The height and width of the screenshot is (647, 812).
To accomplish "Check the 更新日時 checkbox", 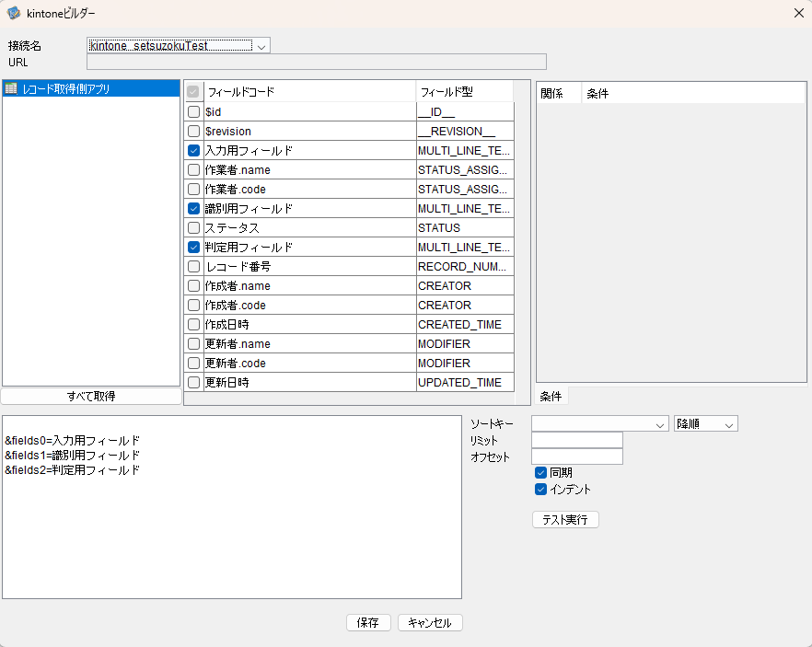I will [193, 383].
